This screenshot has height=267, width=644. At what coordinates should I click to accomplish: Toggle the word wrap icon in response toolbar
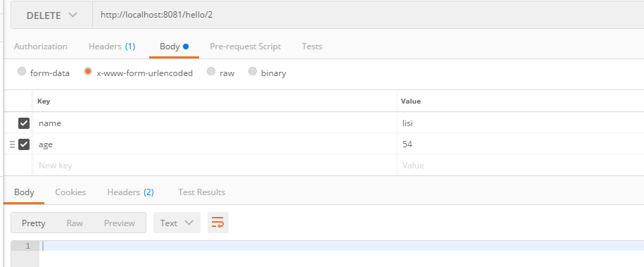217,223
